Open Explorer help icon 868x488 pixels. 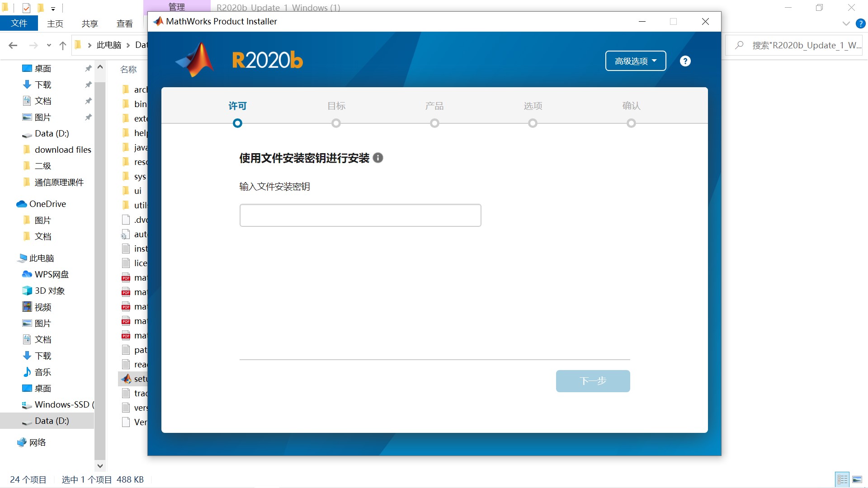click(861, 23)
